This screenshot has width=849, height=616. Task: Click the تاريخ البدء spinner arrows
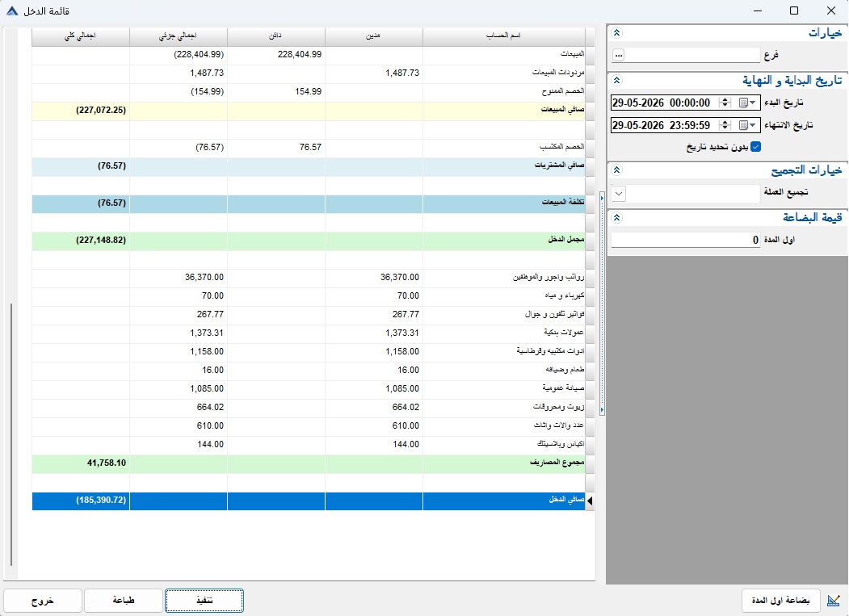(x=725, y=103)
